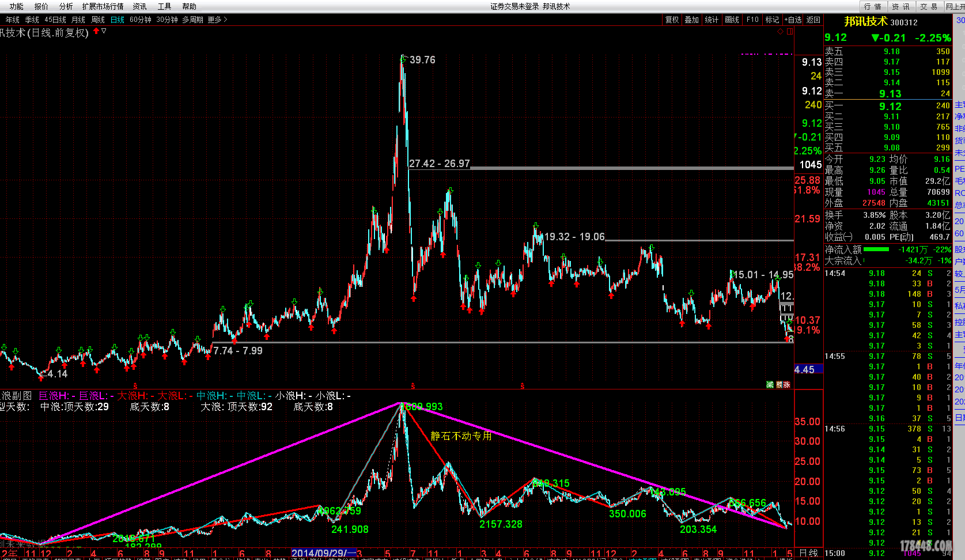The image size is (965, 560).
Task: Open the 功能 menu
Action: click(16, 6)
